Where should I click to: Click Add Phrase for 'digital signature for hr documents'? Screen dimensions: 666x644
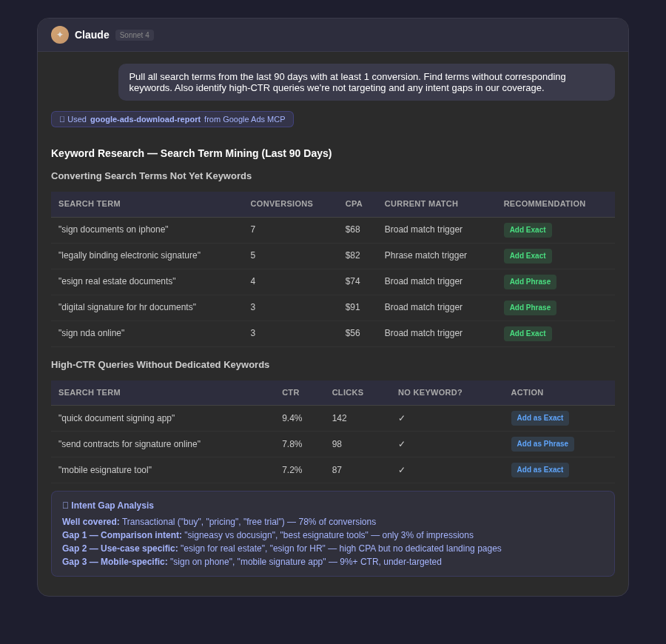pos(530,307)
